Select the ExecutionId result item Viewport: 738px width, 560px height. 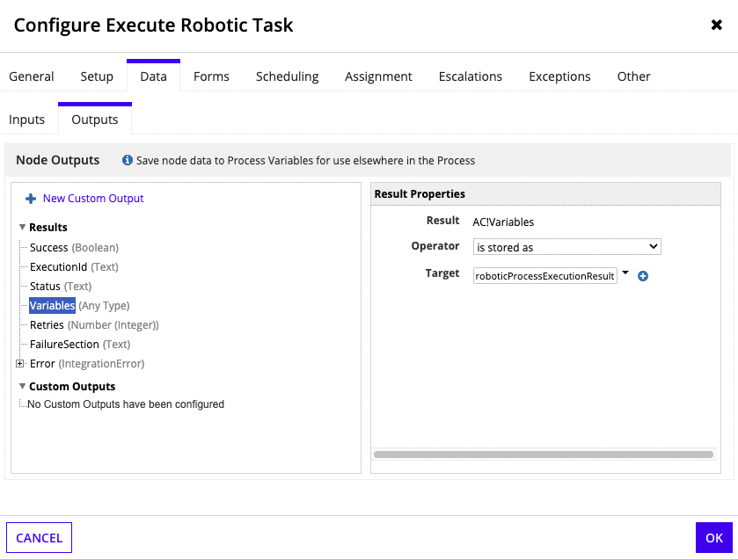58,267
